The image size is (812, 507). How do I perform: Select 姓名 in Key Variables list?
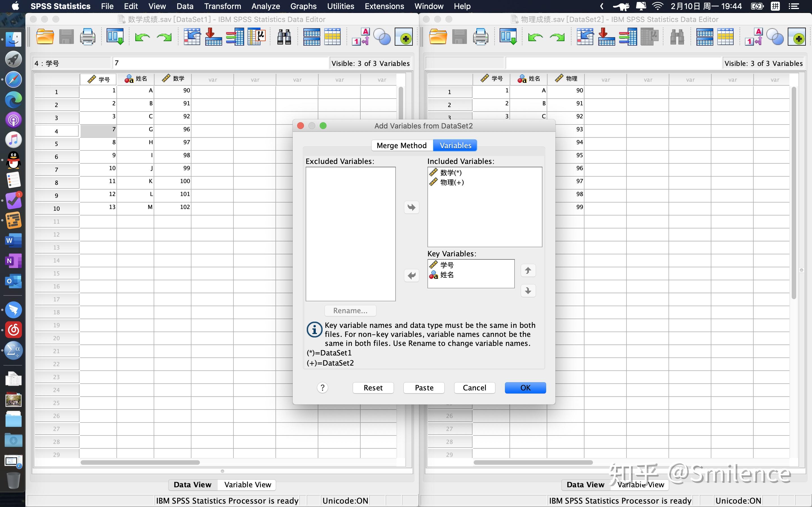(447, 275)
